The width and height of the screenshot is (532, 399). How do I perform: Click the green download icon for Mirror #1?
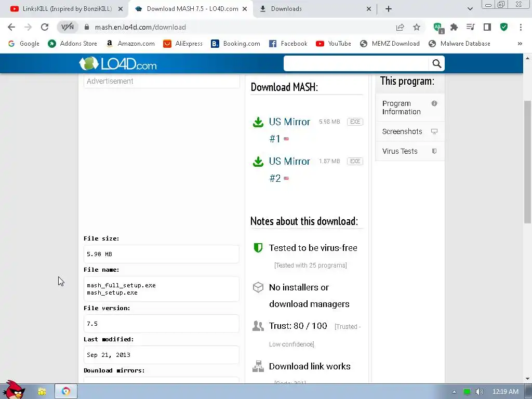[x=258, y=122]
